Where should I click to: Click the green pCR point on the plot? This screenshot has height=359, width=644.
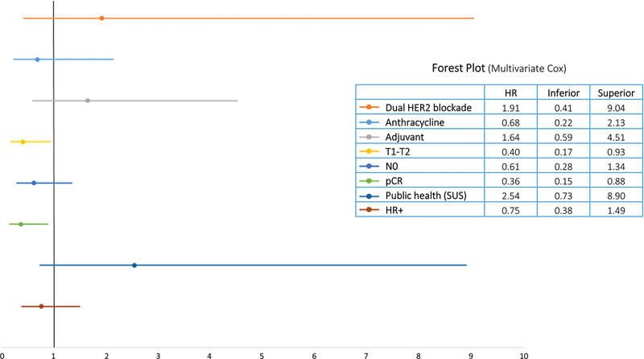(x=21, y=224)
